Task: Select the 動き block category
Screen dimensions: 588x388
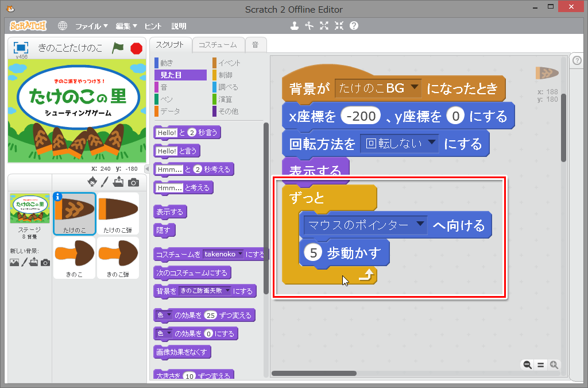Action: tap(180, 63)
